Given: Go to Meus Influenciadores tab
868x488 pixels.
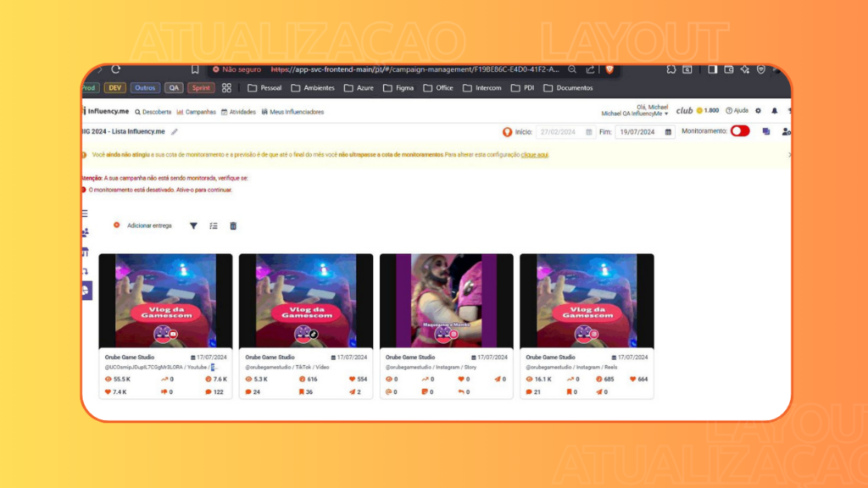Looking at the screenshot, I should [x=292, y=112].
